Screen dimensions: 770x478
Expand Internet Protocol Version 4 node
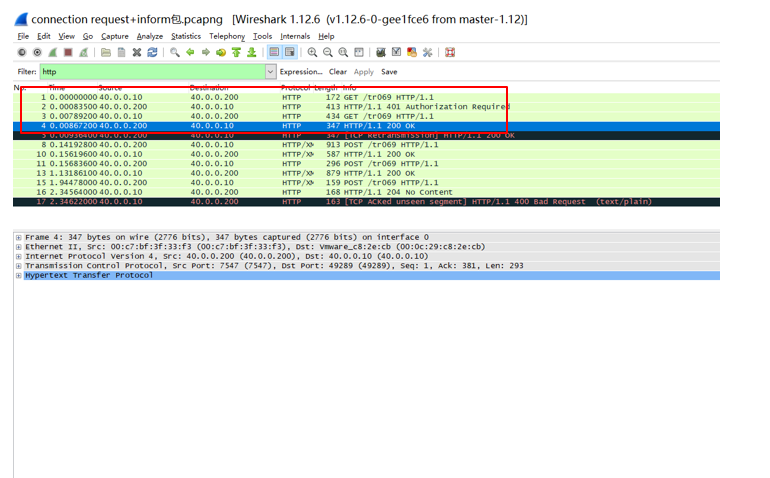[19, 256]
